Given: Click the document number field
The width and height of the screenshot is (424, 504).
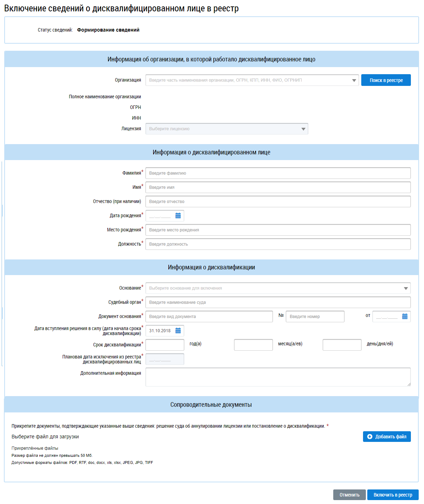Looking at the screenshot, I should coord(315,317).
